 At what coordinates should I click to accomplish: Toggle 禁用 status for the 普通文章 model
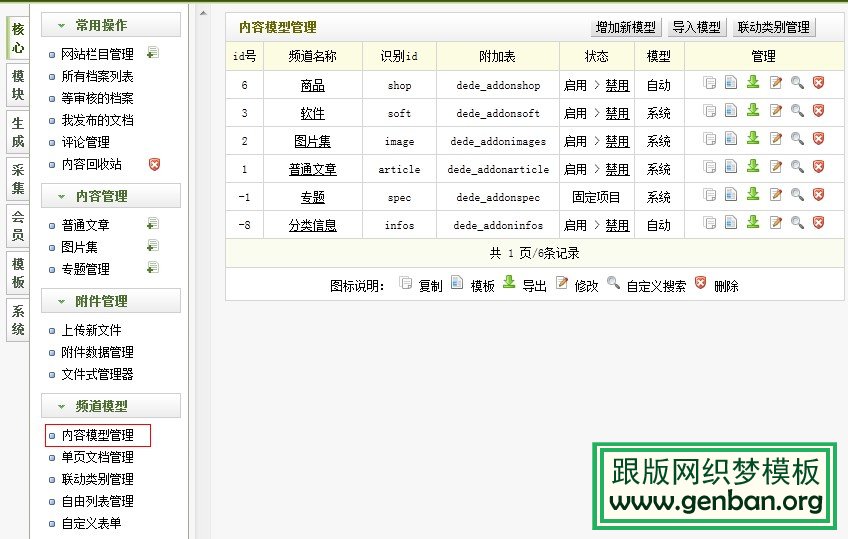click(617, 170)
